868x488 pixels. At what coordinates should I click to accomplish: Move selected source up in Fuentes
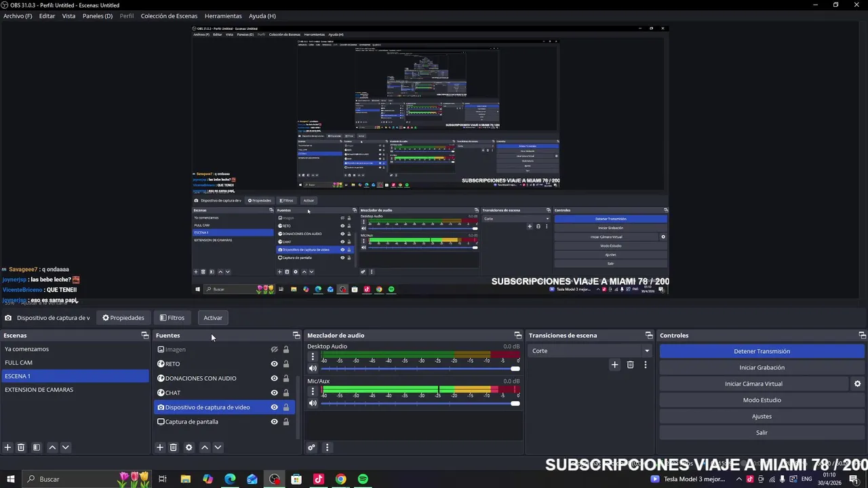[205, 447]
